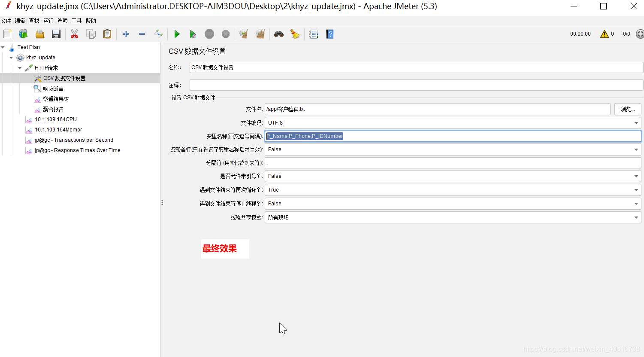Open the 选项 menu
The height and width of the screenshot is (357, 644).
point(62,21)
